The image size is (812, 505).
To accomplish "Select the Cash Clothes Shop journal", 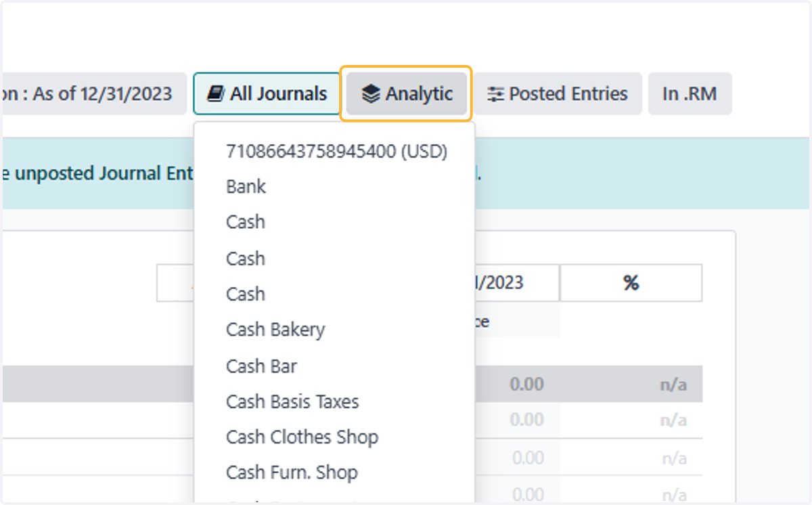I will point(302,437).
